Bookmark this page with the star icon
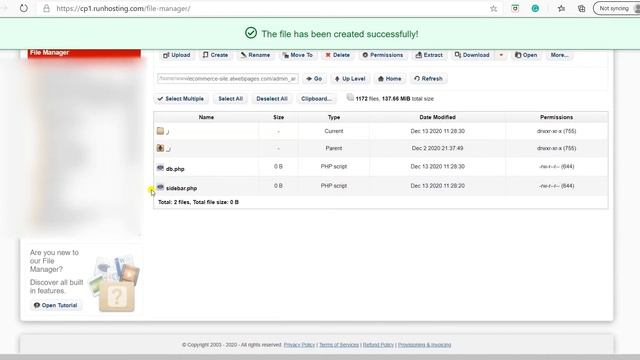This screenshot has width=640, height=360. (493, 9)
